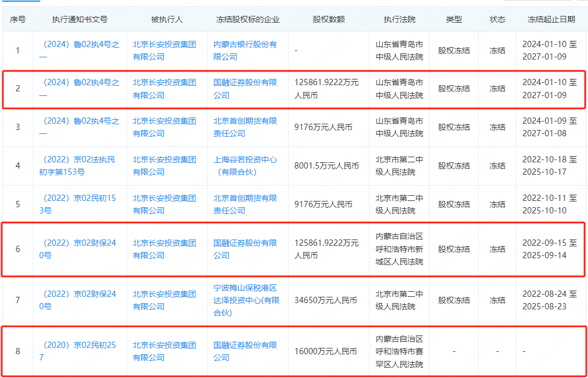This screenshot has width=588, height=378.
Task: Click the 被执行人 column header
Action: tap(167, 19)
